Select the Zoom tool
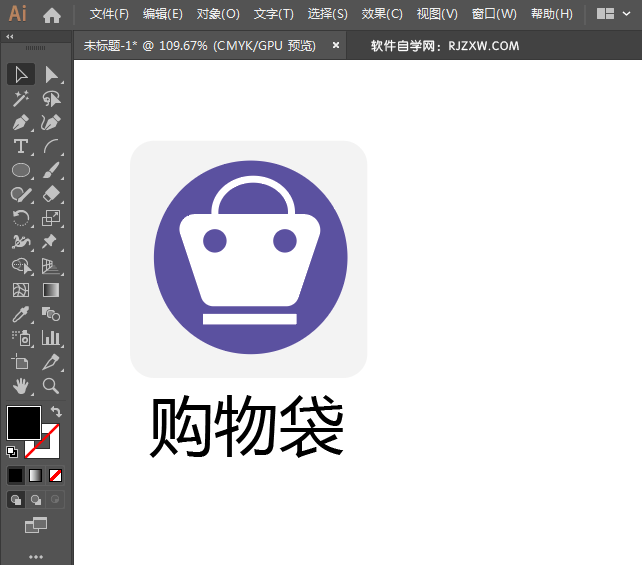The height and width of the screenshot is (565, 642). click(x=51, y=386)
